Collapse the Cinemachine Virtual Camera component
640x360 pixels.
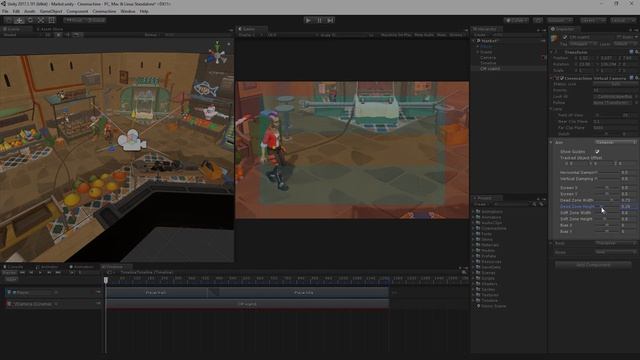[x=551, y=78]
